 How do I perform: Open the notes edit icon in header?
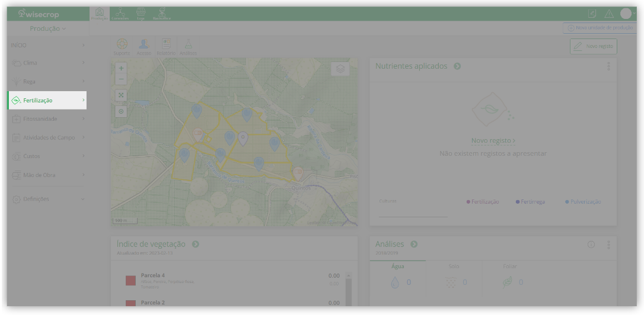pyautogui.click(x=592, y=14)
